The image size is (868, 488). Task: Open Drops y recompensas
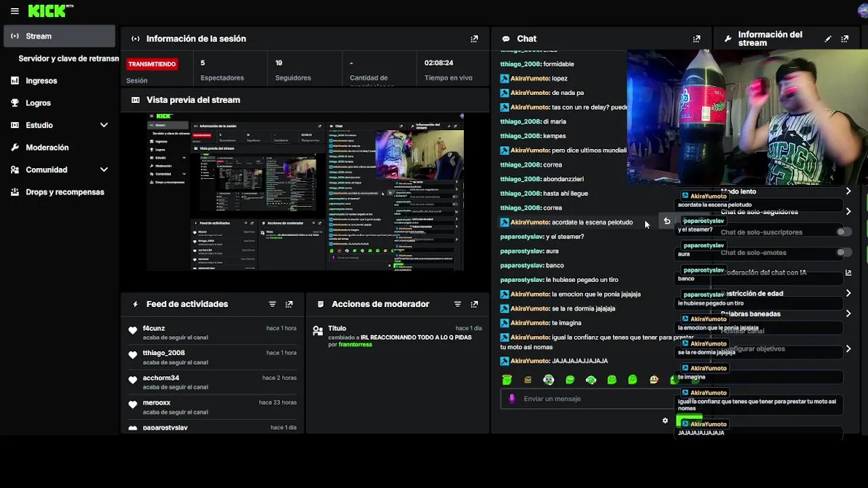[65, 192]
